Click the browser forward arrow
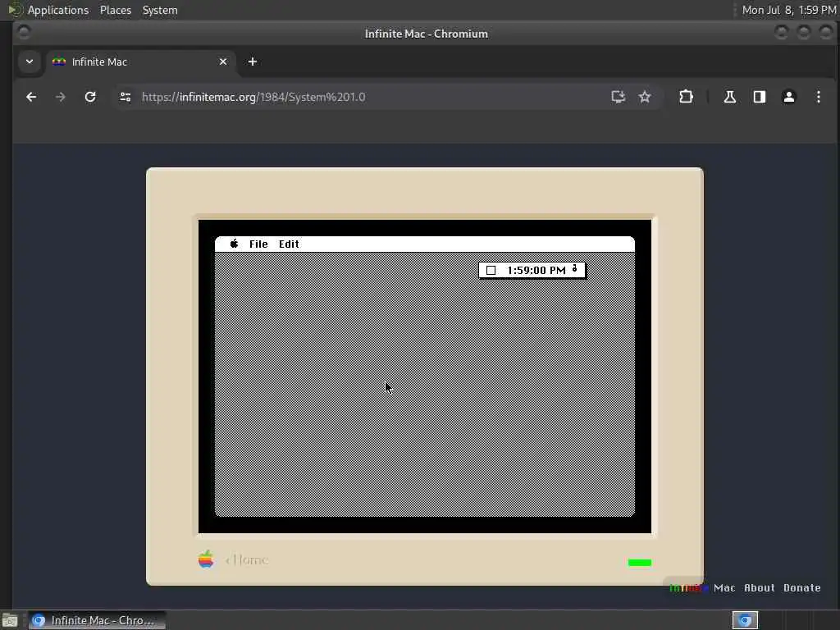Image resolution: width=840 pixels, height=630 pixels. click(61, 97)
